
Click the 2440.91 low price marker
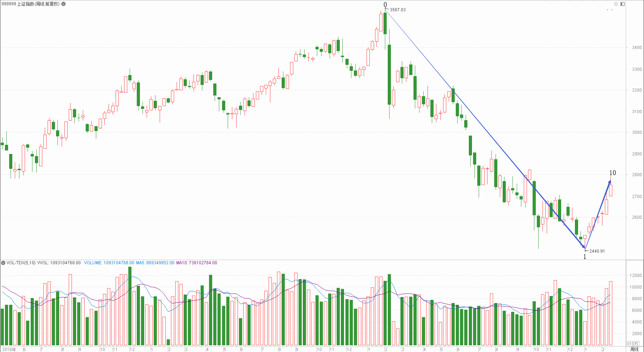[x=597, y=251]
